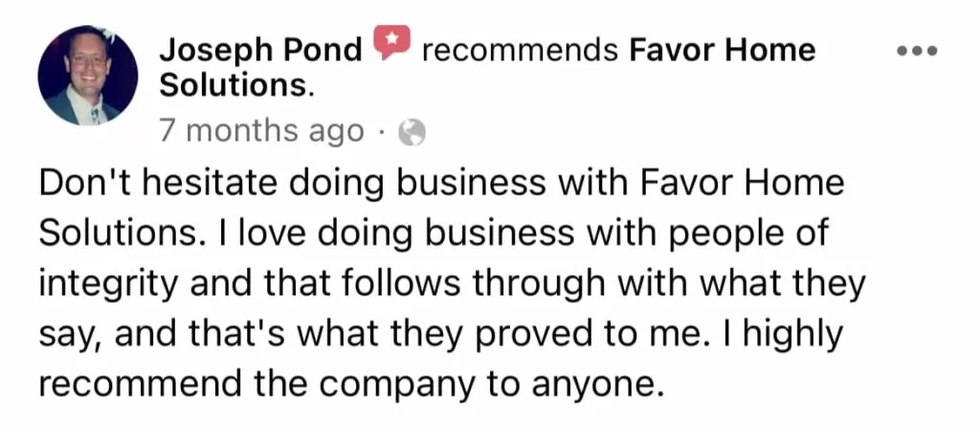This screenshot has width=980, height=430.
Task: Select the line starting Don't hesitate doing business
Action: (x=441, y=185)
